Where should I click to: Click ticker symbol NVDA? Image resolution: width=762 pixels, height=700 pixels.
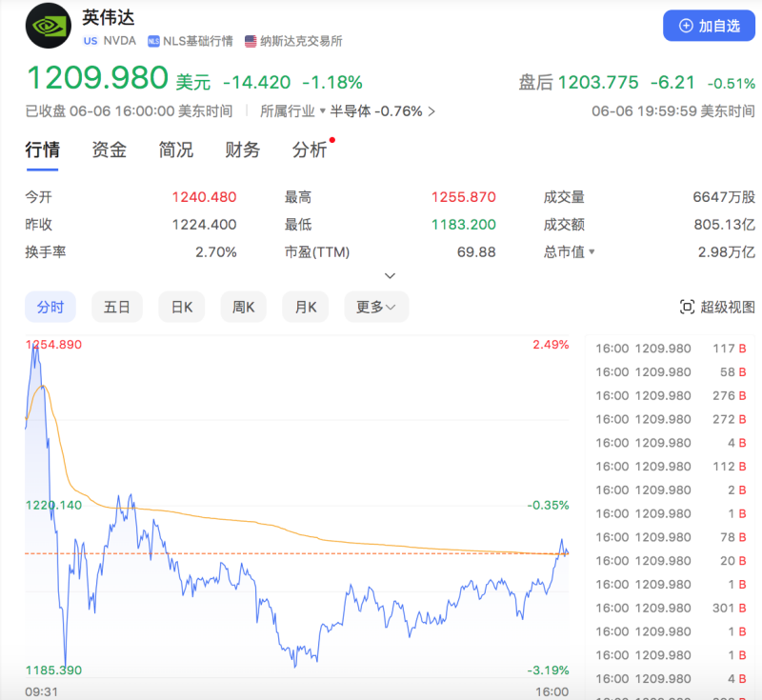click(x=120, y=41)
